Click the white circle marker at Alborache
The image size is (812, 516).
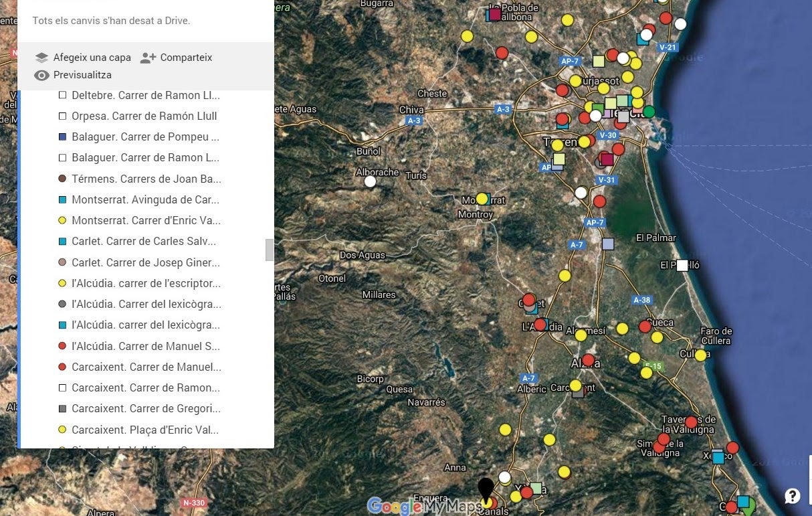click(x=370, y=181)
